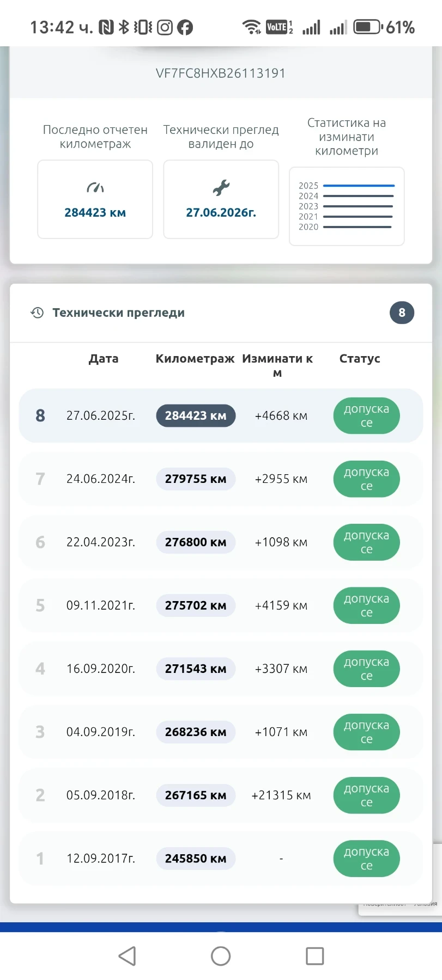The height and width of the screenshot is (980, 442).
Task: Tap the history clock icon beside Технически прегледи
Action: pyautogui.click(x=37, y=313)
